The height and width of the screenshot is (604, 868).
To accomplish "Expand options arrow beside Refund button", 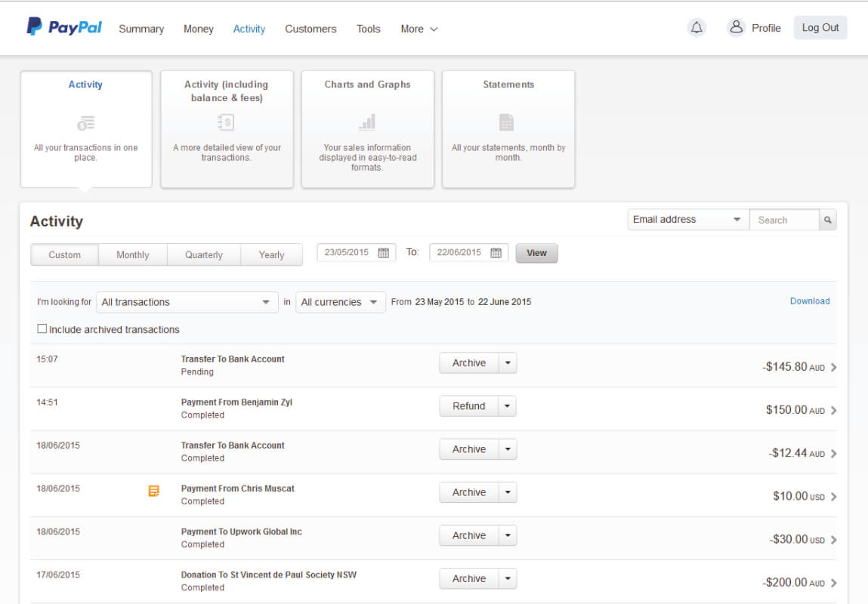I will (x=507, y=406).
